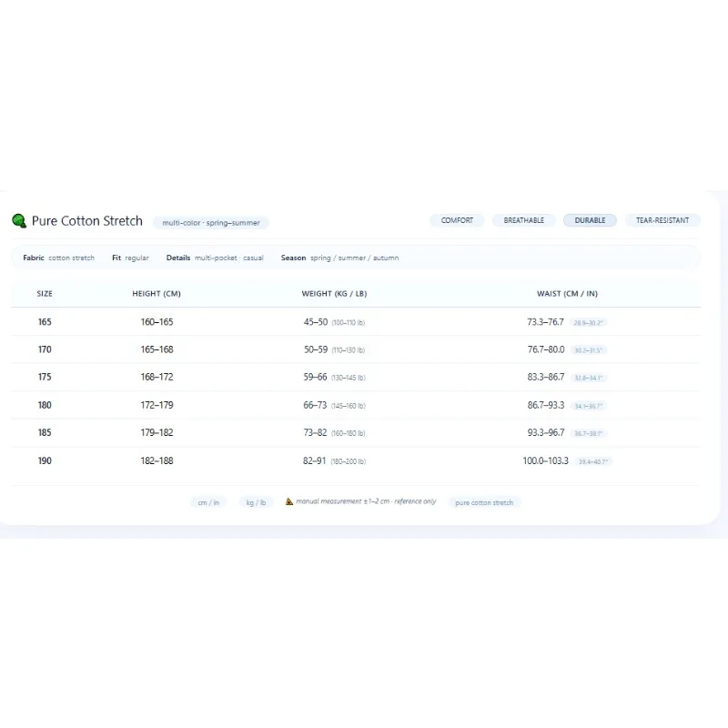
Task: Click the green leaf icon beside Pure Cotton Stretch
Action: point(19,221)
